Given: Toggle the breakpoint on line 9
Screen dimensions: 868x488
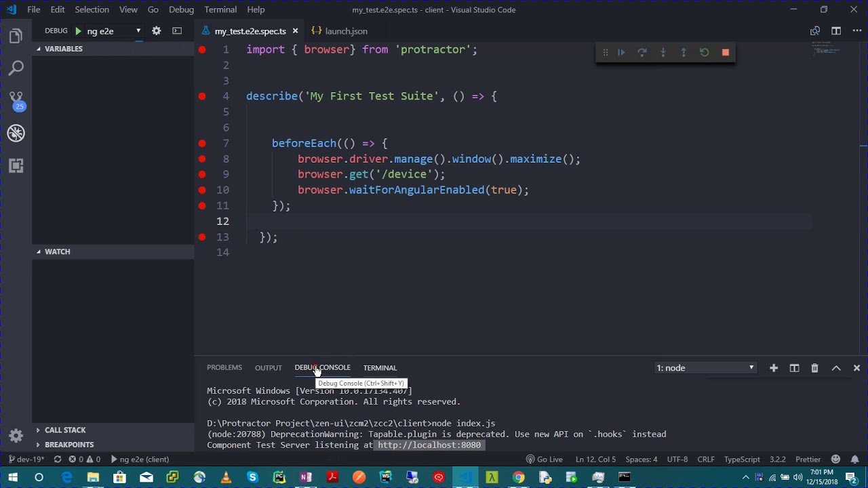Looking at the screenshot, I should (x=202, y=174).
